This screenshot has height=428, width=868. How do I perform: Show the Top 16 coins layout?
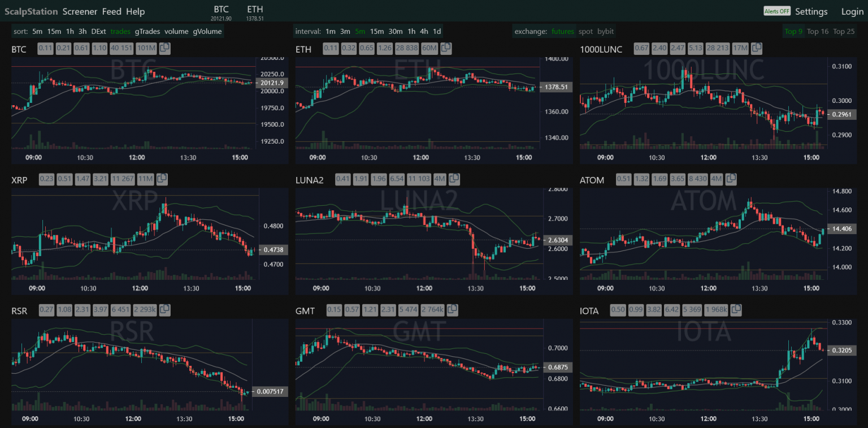817,32
